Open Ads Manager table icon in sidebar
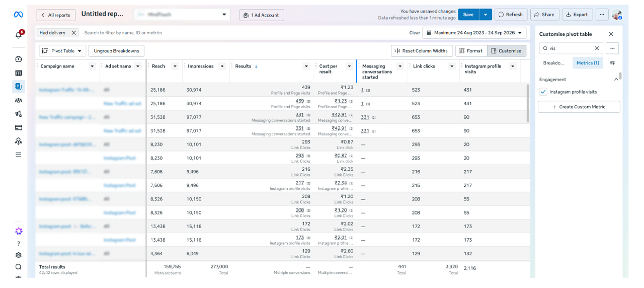This screenshot has height=288, width=644. tap(19, 73)
